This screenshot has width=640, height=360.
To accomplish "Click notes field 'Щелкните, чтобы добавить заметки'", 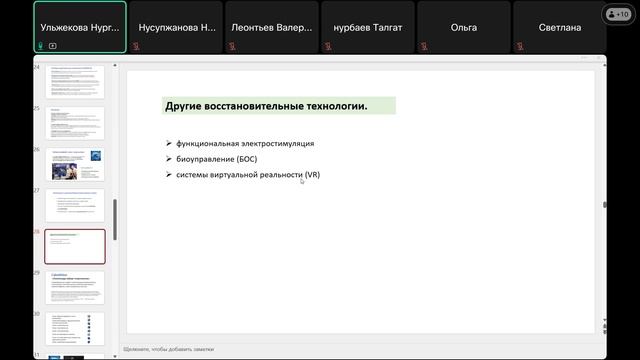I will (x=169, y=349).
